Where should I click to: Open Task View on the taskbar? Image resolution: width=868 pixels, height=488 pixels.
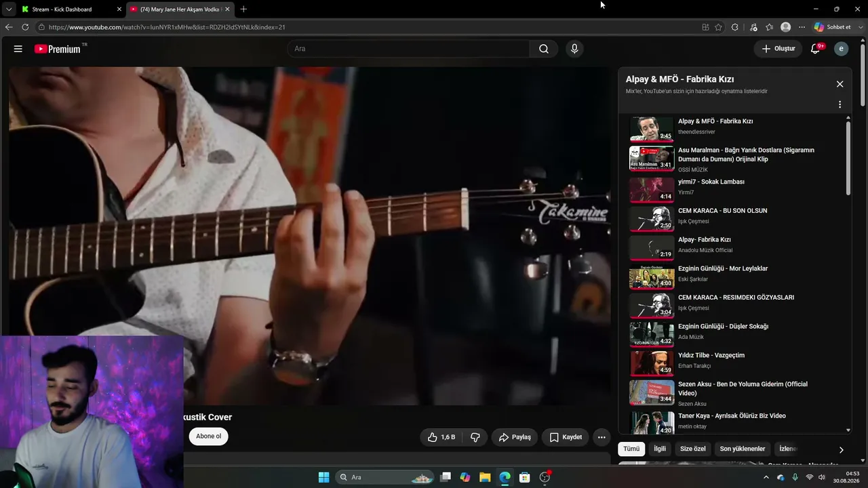446,477
